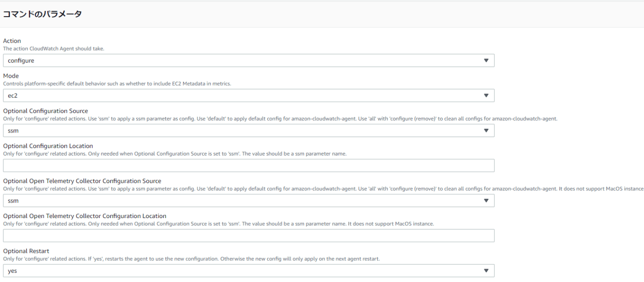Select Optional Open Telemetry Collector Configuration Source label
Image resolution: width=644 pixels, height=282 pixels.
pos(82,181)
